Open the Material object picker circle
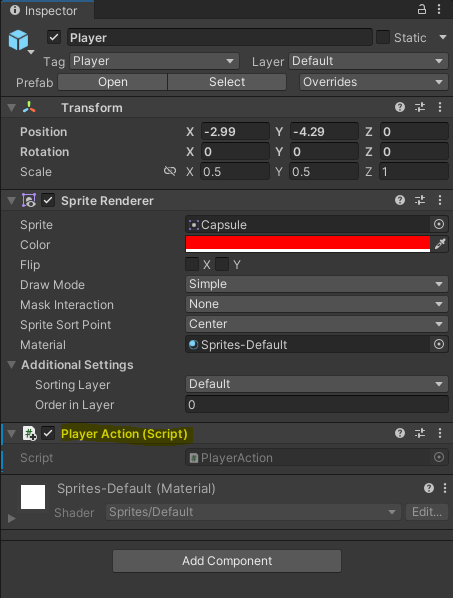This screenshot has height=598, width=453. point(439,344)
